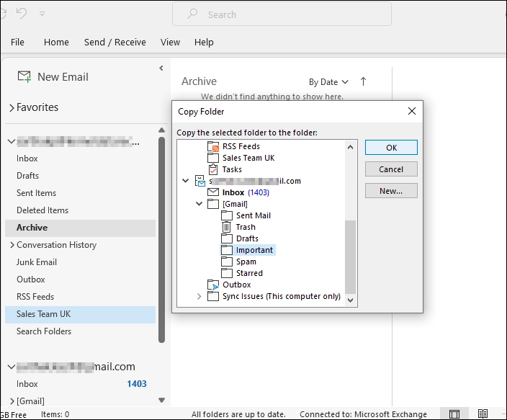Image resolution: width=507 pixels, height=420 pixels.
Task: Click folder pane scroll down arrow
Action: (161, 401)
